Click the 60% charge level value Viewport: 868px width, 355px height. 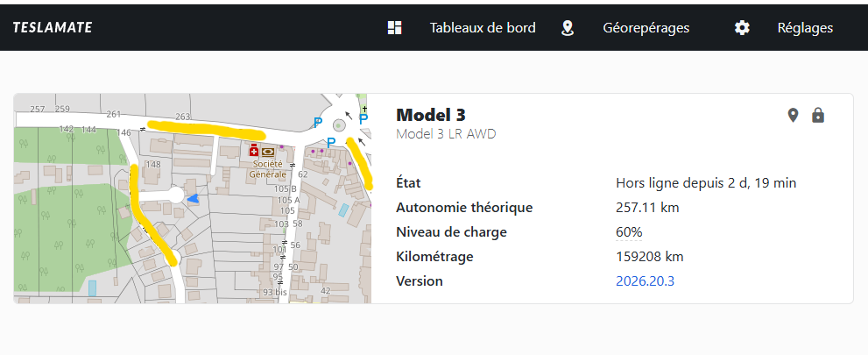(629, 232)
